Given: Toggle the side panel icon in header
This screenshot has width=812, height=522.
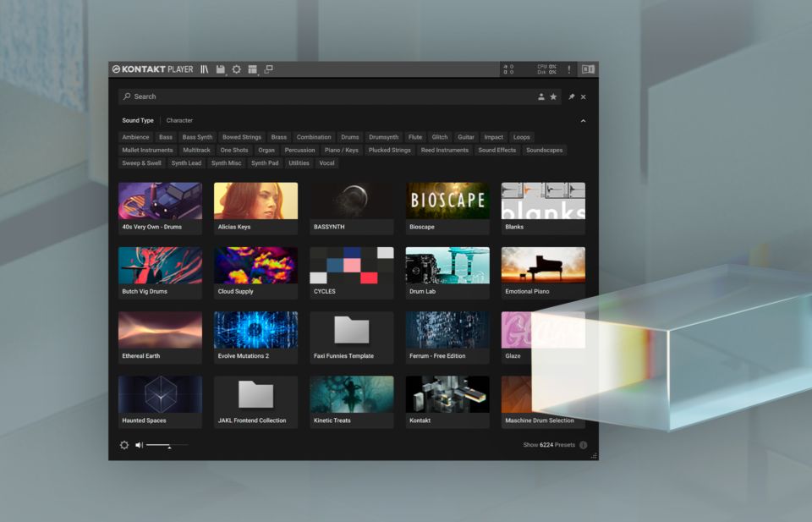Looking at the screenshot, I should pos(588,69).
